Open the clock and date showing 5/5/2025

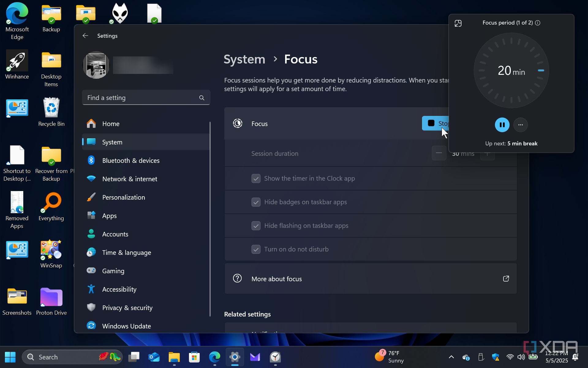[557, 357]
